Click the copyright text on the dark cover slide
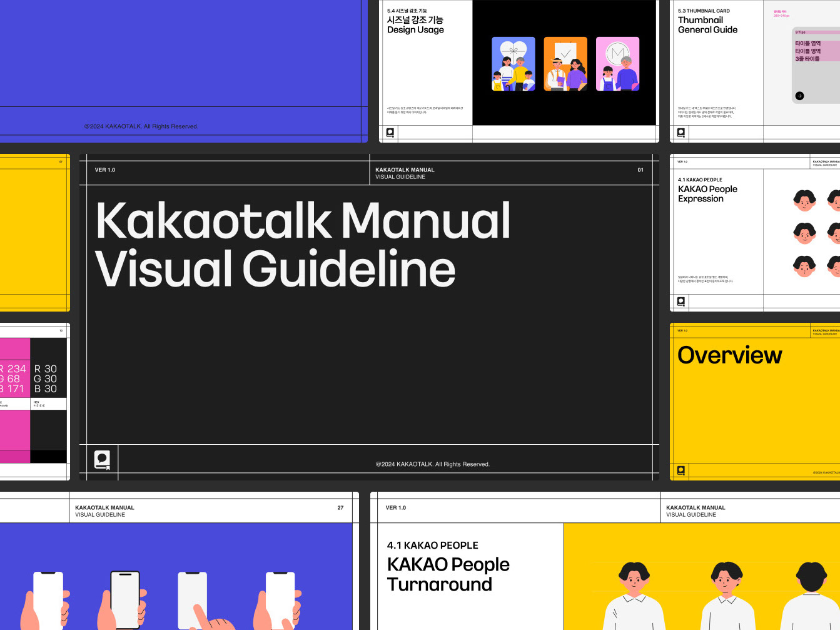The height and width of the screenshot is (630, 840). [432, 464]
